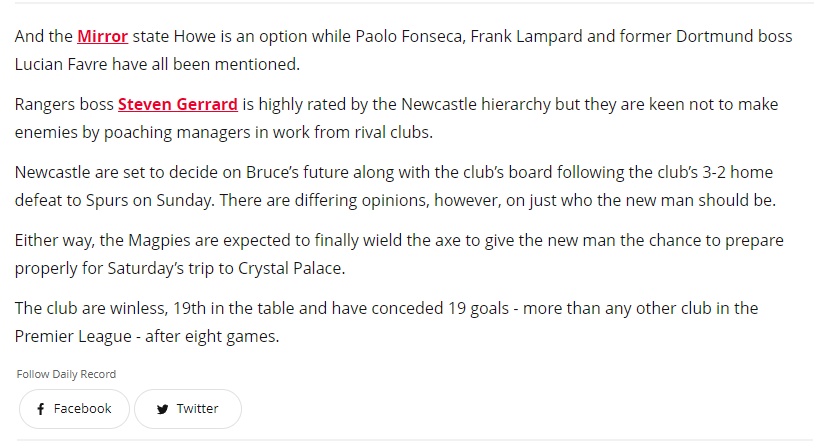Click the phrase 'The club are winless'
Screen dimensions: 814x442
point(90,309)
